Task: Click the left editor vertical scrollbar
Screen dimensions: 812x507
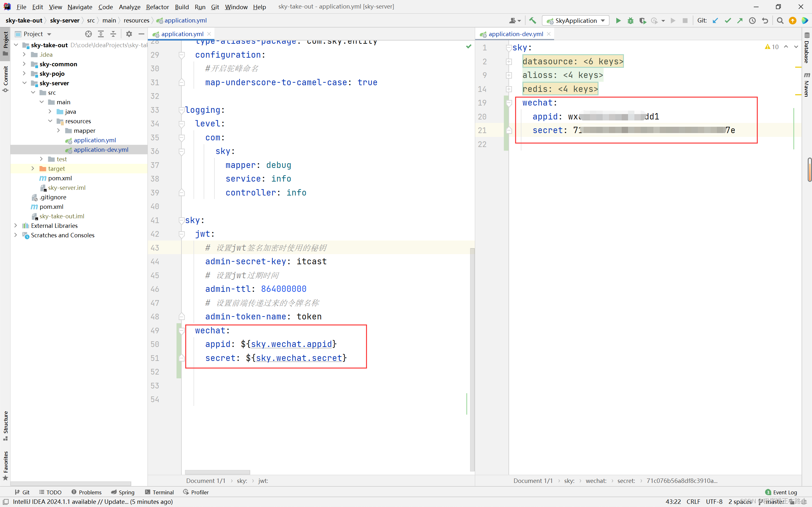Action: pos(472,359)
